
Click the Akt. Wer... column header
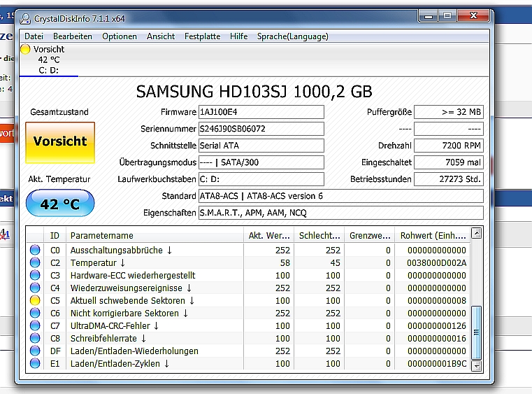coord(269,235)
